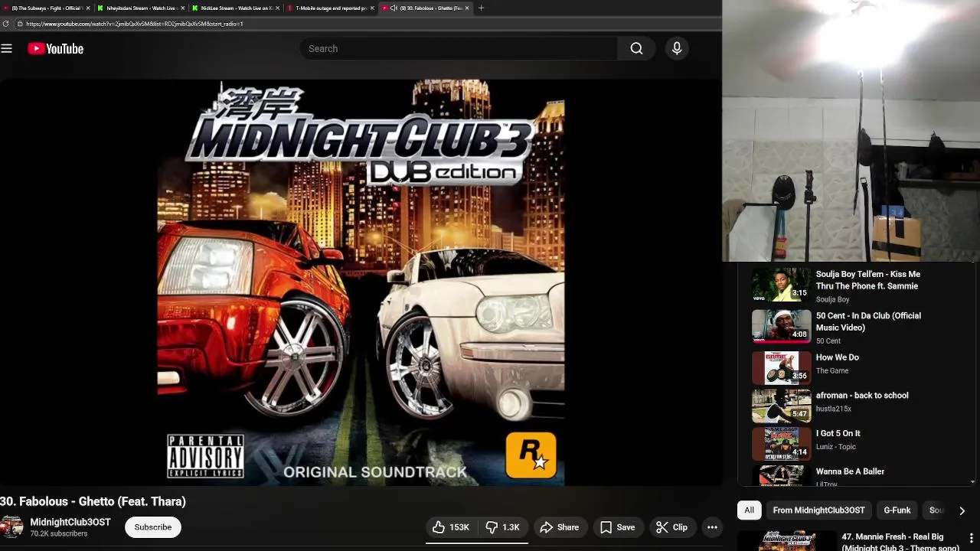Open I Got 5 On It title
980x551 pixels.
point(838,433)
